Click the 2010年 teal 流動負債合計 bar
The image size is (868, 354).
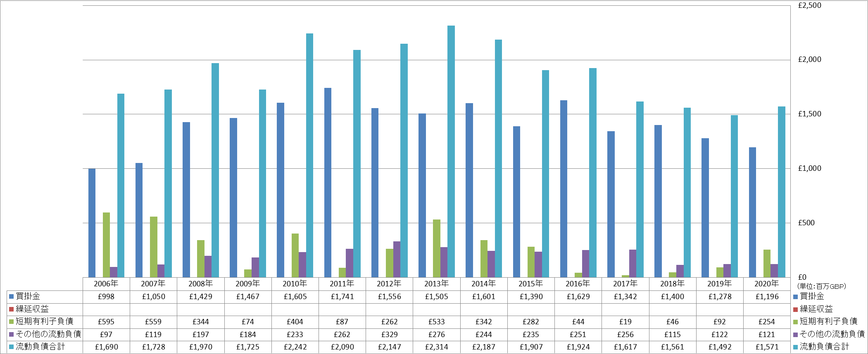tap(309, 155)
